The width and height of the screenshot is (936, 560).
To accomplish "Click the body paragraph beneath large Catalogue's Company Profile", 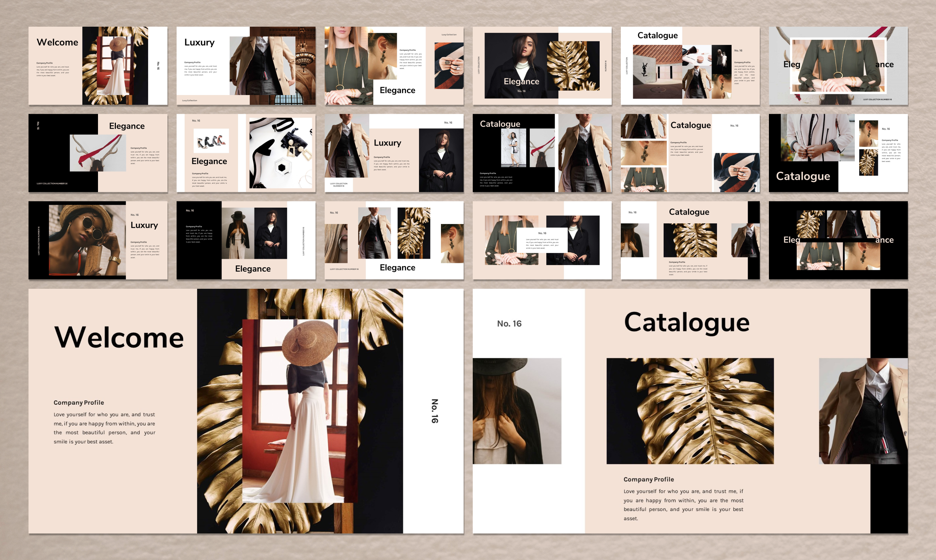I will pyautogui.click(x=683, y=504).
